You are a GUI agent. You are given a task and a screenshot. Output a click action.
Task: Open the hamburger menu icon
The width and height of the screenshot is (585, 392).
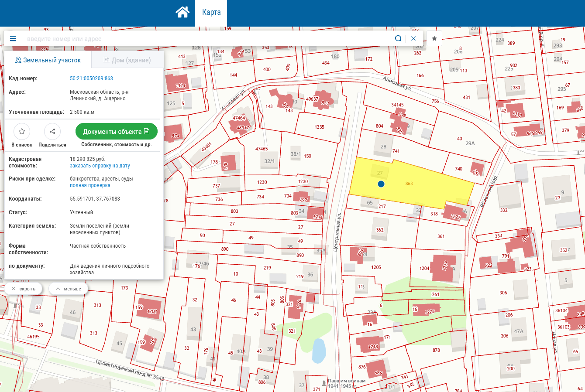coord(13,38)
